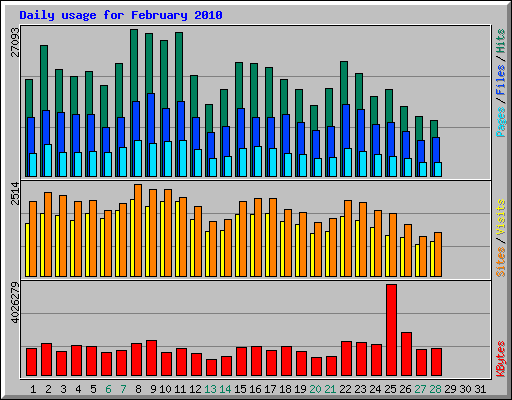Click the 'Files' legend label
Screen dimensions: 512x400
(501, 80)
